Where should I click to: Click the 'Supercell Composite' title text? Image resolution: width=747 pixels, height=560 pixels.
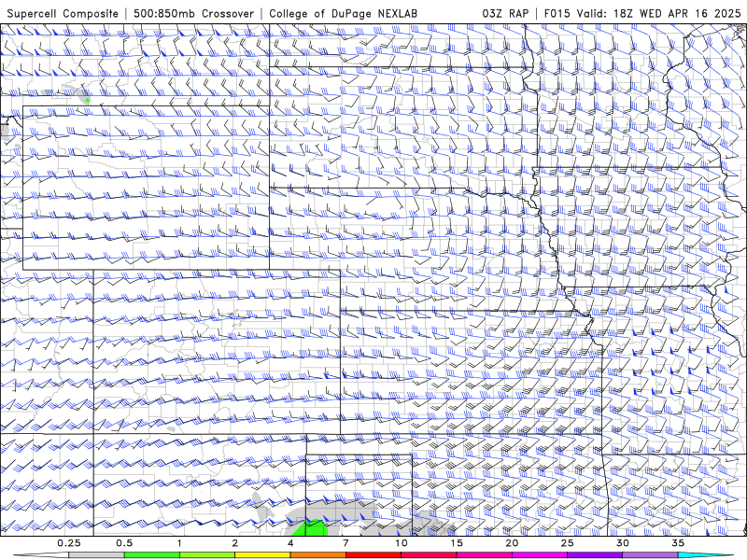(63, 13)
